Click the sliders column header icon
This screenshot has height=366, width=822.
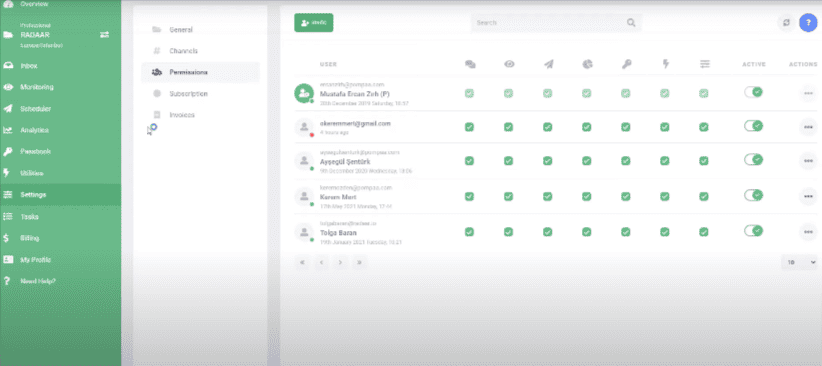point(704,64)
